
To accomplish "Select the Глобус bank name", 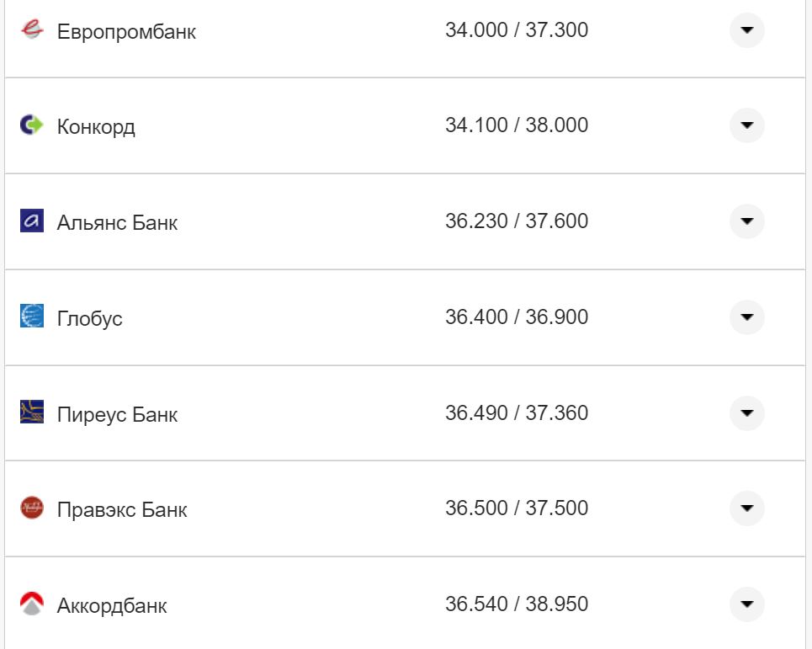I will (89, 319).
